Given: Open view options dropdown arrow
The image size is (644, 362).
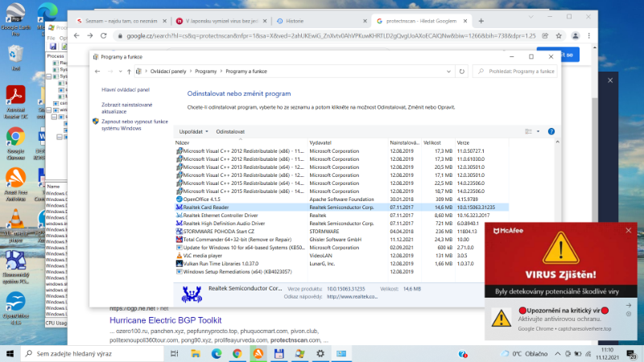Looking at the screenshot, I should tap(538, 131).
